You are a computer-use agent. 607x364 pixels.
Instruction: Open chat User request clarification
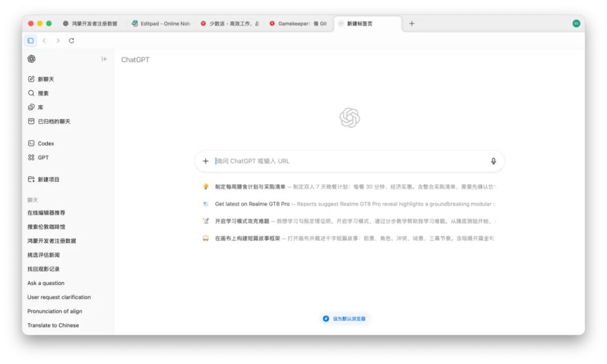tap(59, 297)
